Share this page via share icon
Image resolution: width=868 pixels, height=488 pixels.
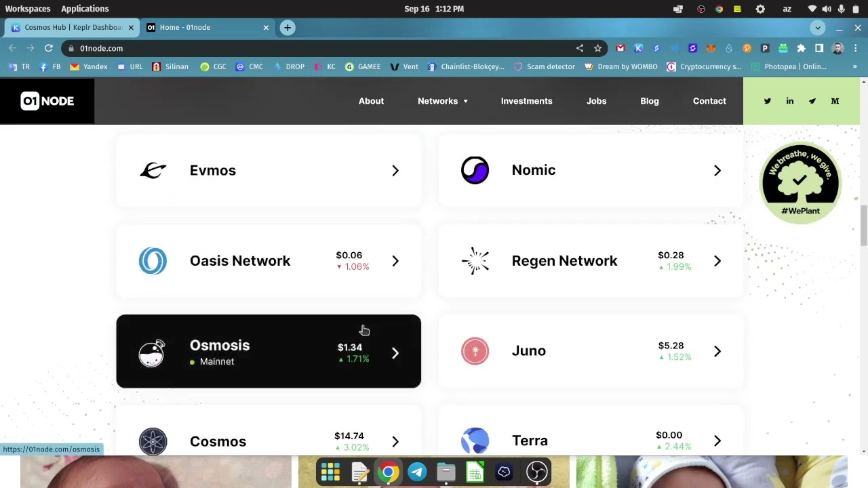pyautogui.click(x=580, y=48)
